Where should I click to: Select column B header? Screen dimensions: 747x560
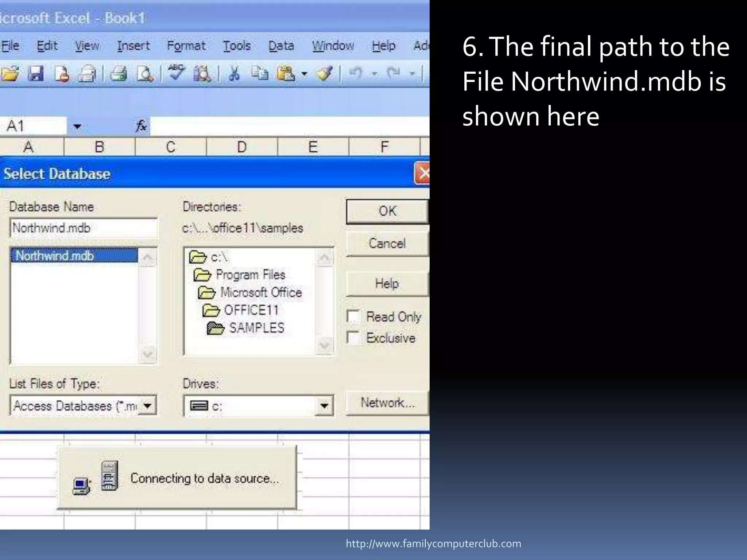click(x=99, y=147)
